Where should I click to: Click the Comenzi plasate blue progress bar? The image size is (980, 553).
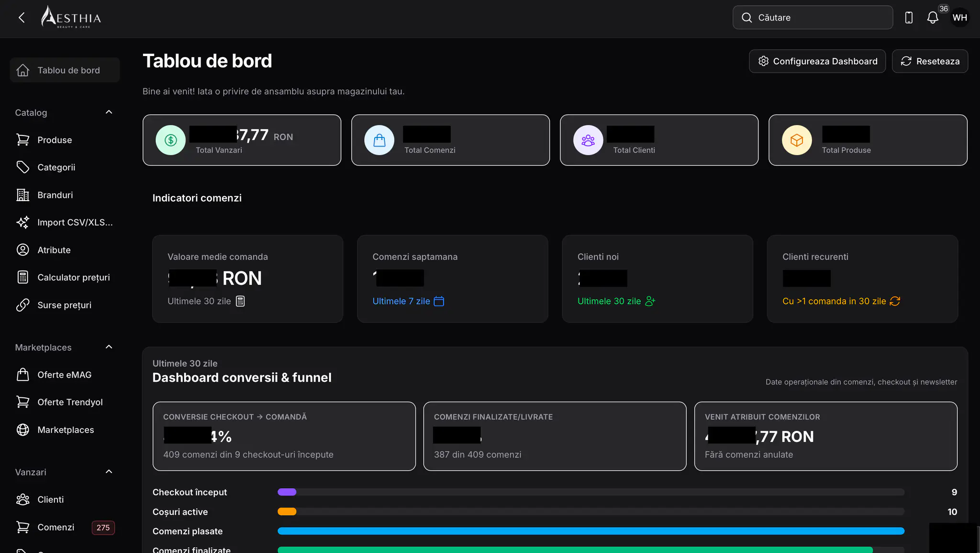(591, 531)
